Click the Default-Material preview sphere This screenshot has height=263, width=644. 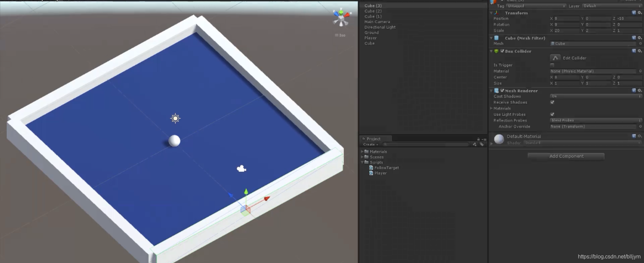pyautogui.click(x=499, y=139)
